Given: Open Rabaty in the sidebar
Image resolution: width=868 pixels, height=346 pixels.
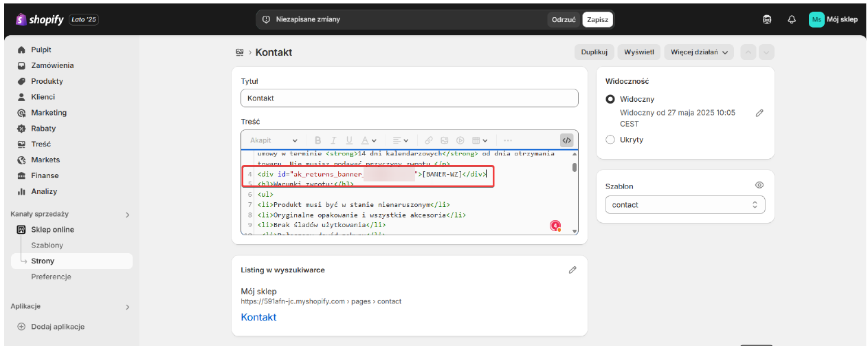Looking at the screenshot, I should click(43, 129).
